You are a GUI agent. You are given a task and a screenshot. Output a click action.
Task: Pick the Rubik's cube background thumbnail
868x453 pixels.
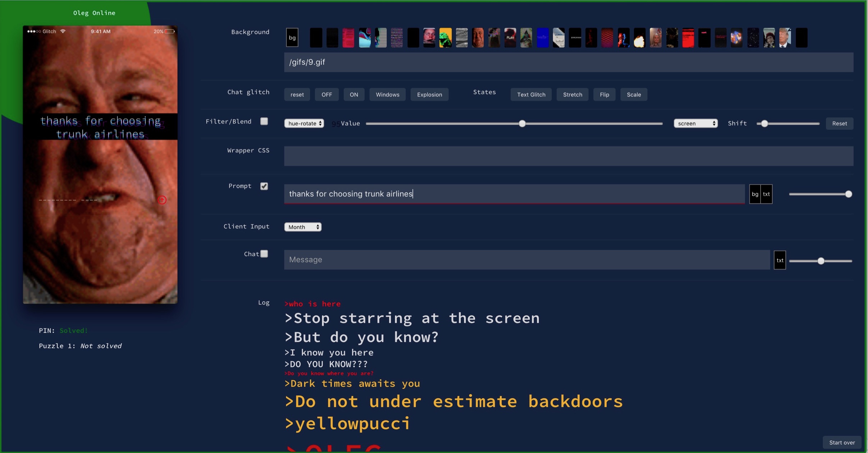tap(736, 38)
